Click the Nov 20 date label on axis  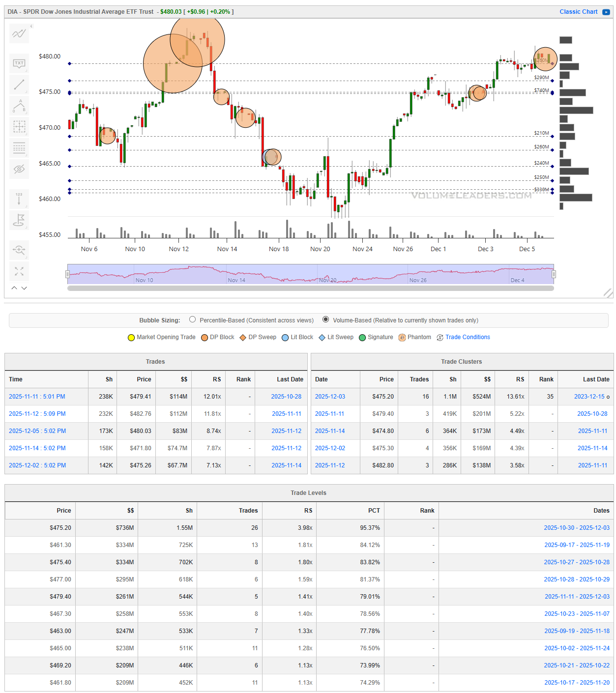click(x=320, y=249)
